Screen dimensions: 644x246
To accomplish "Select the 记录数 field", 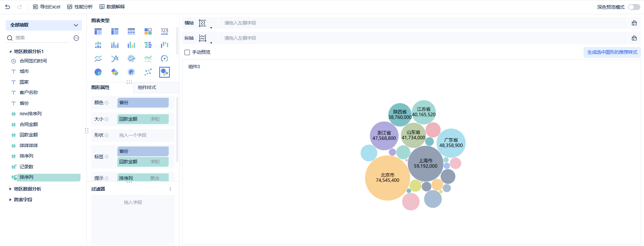I will 26,167.
